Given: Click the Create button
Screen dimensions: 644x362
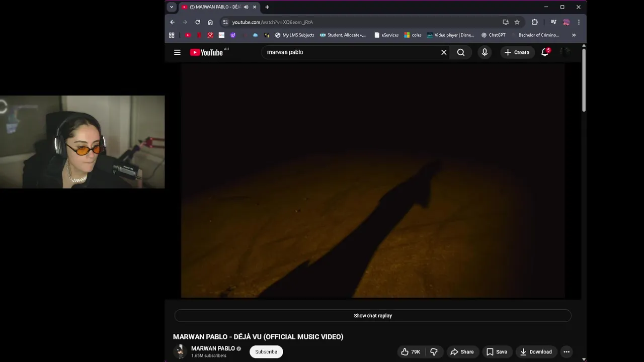Looking at the screenshot, I should click(x=517, y=52).
